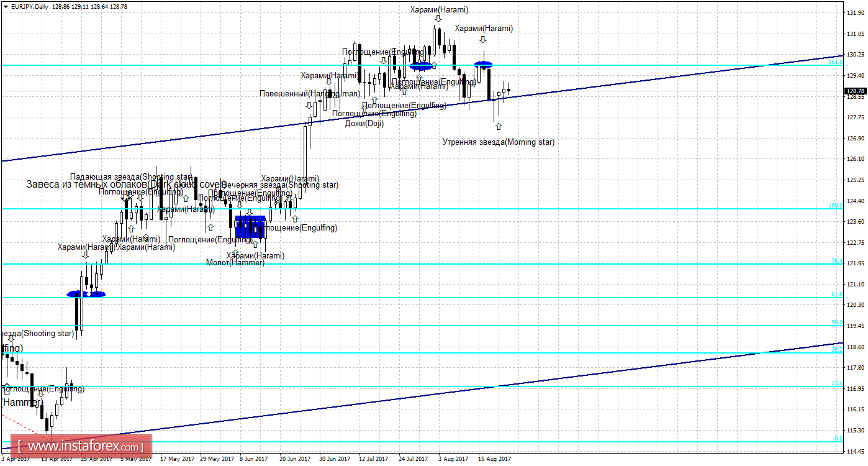Click the blue ellipse marker near 15 Aug 2017

(484, 63)
